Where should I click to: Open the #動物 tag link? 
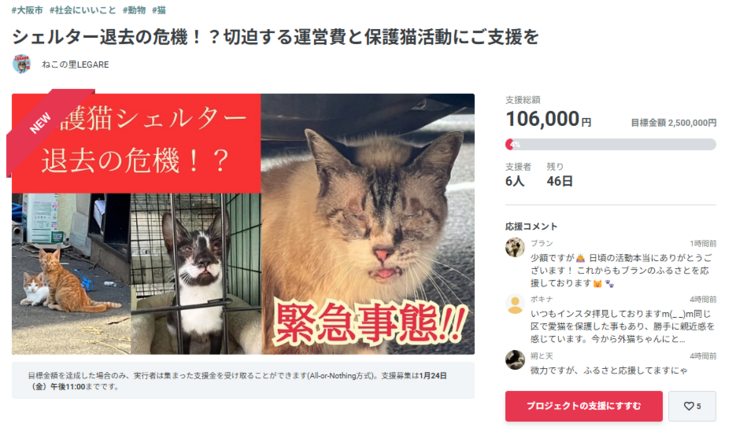point(134,10)
